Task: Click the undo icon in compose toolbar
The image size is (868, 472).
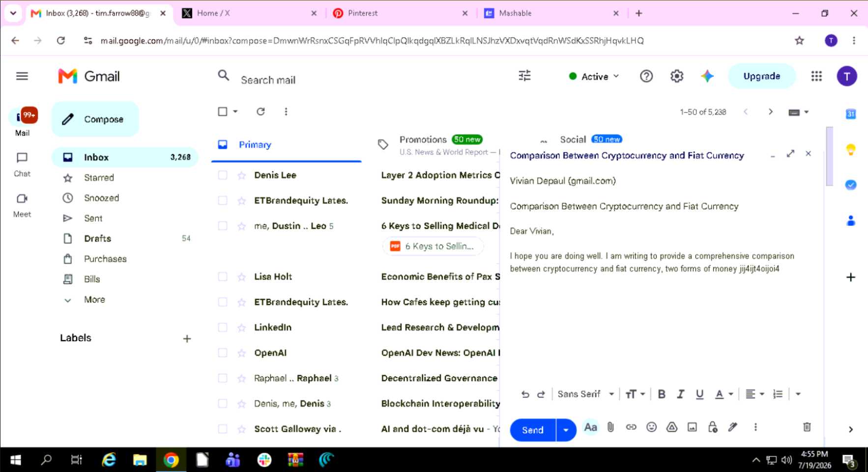Action: pos(525,394)
